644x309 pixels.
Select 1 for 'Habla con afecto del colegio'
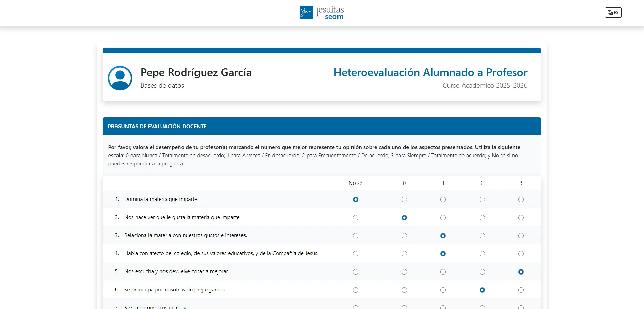coord(443,254)
